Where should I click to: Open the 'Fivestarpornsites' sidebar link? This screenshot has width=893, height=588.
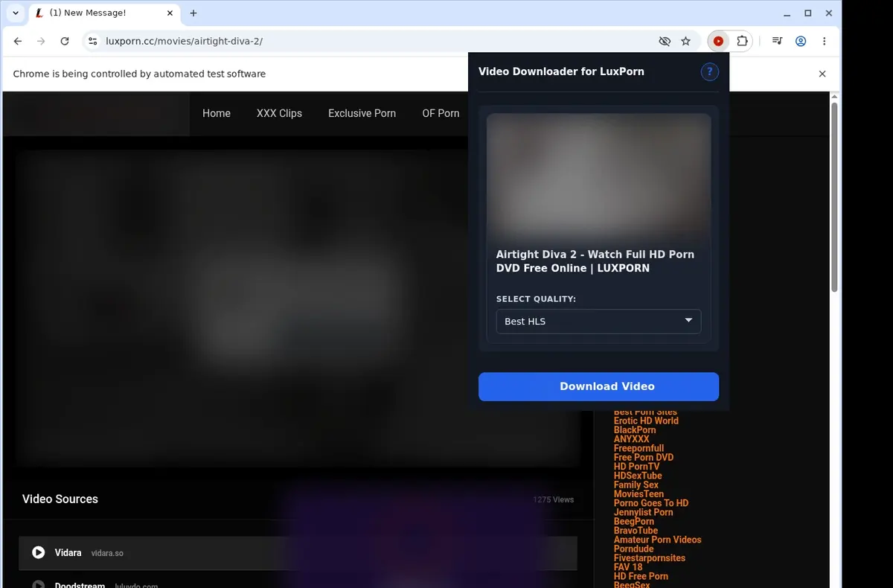click(x=650, y=558)
